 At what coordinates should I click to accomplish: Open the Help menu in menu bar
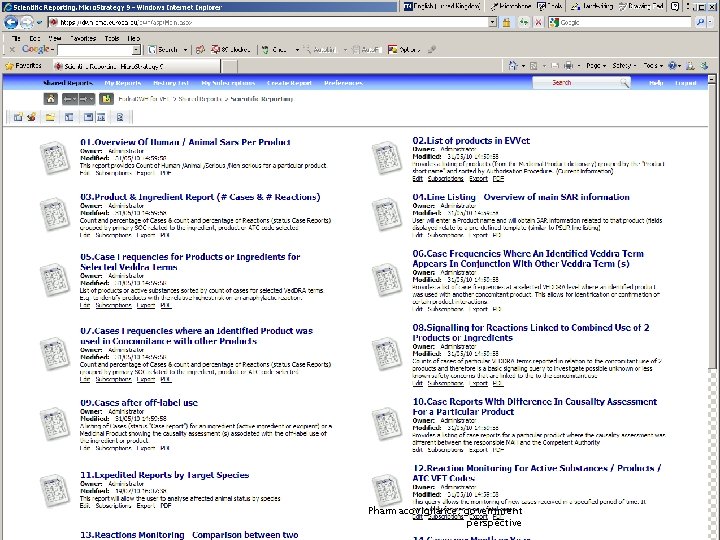[134, 38]
